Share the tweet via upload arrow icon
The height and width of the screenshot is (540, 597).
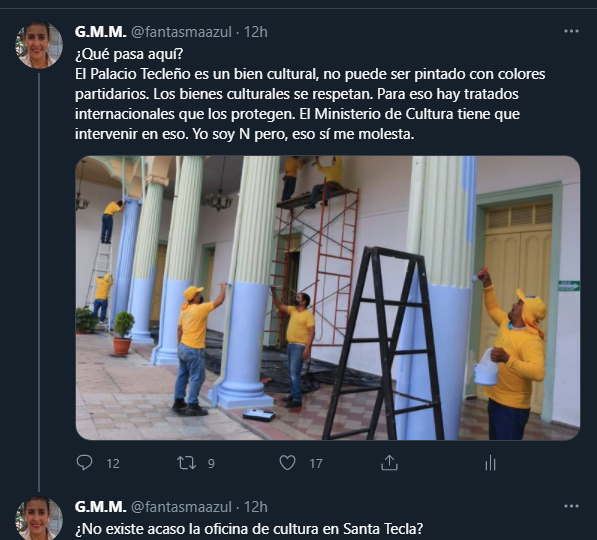[x=389, y=463]
